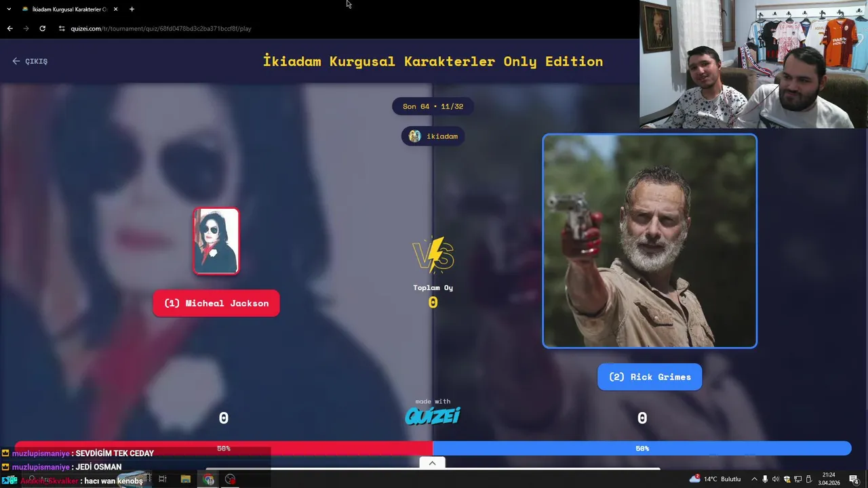Image resolution: width=868 pixels, height=488 pixels.
Task: Switch to Chrome in the taskbar
Action: coord(209,479)
